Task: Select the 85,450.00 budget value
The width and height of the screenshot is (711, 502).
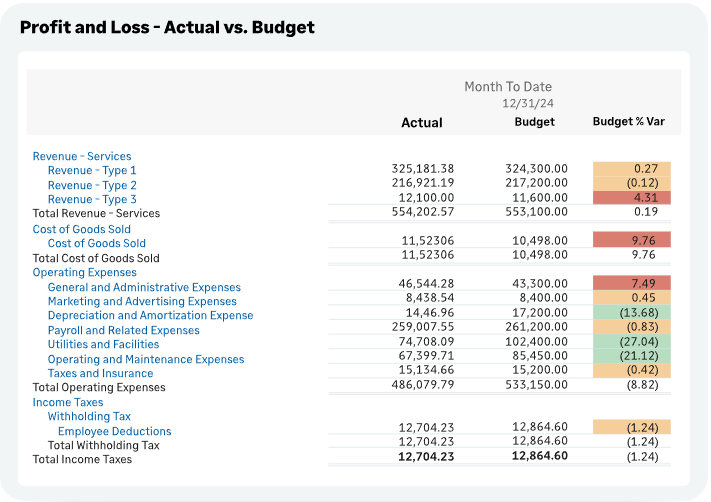Action: pyautogui.click(x=540, y=356)
